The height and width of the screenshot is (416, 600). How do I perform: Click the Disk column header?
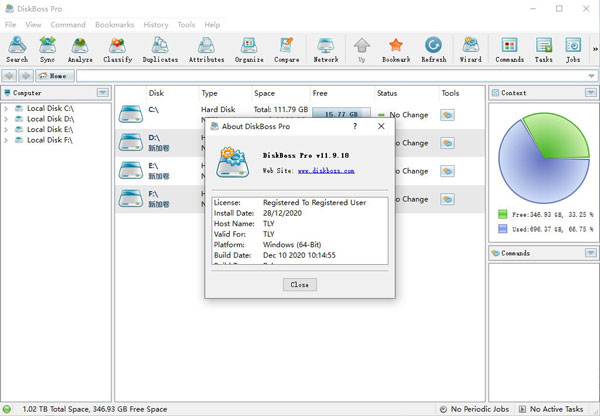(x=156, y=93)
